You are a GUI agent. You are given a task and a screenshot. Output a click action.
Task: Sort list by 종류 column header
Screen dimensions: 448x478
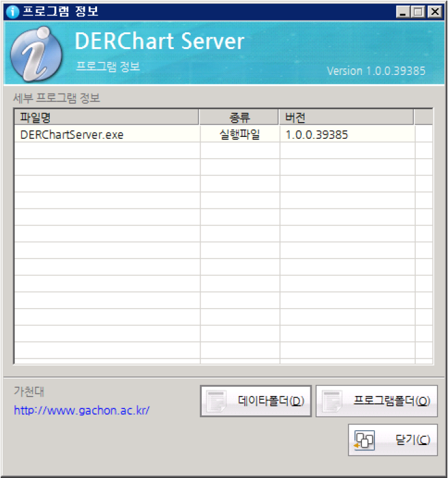pos(239,117)
